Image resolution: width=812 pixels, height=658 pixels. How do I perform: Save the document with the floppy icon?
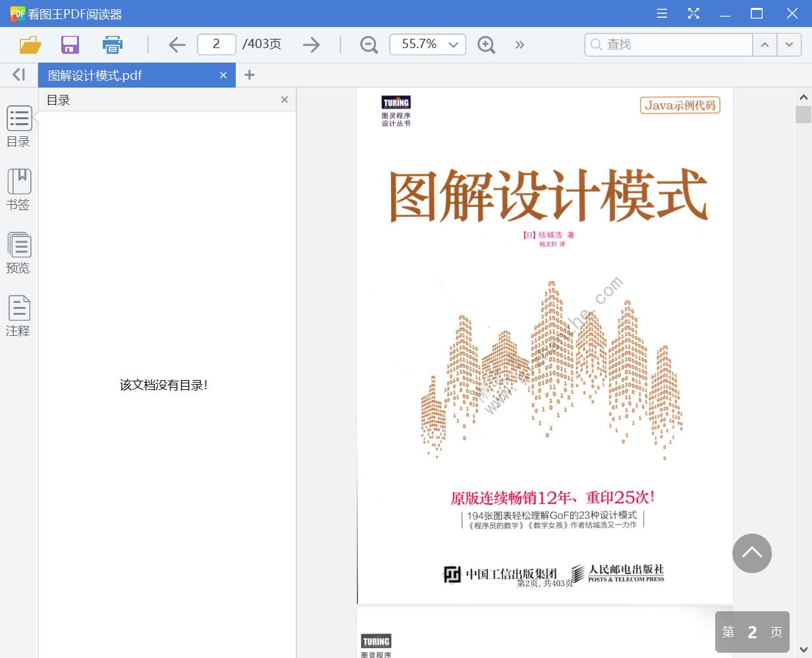(x=70, y=45)
